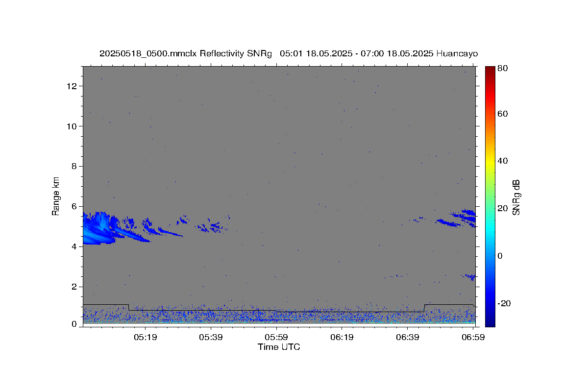This screenshot has width=588, height=392.
Task: Click the 'Range km' y-axis label
Action: click(x=56, y=196)
